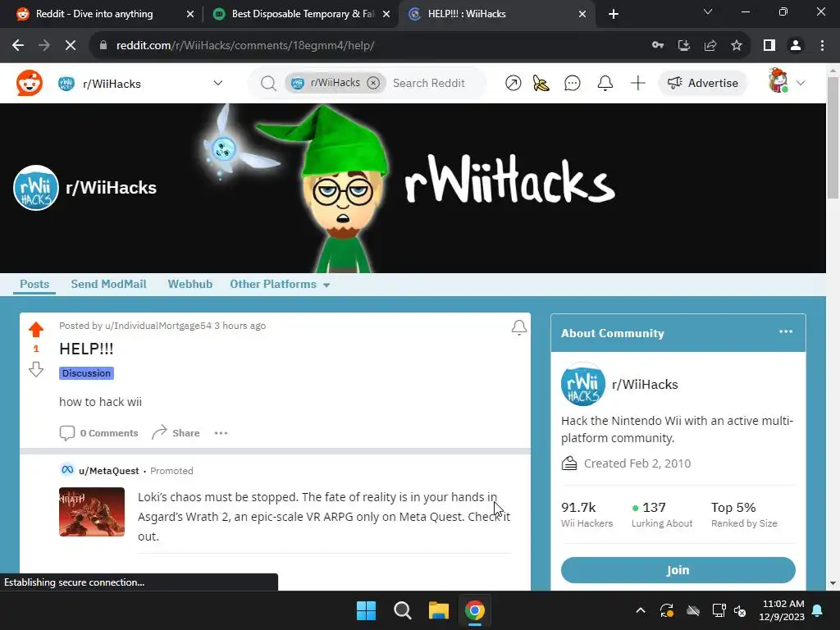Expand Other Platforms menu

[x=280, y=284]
